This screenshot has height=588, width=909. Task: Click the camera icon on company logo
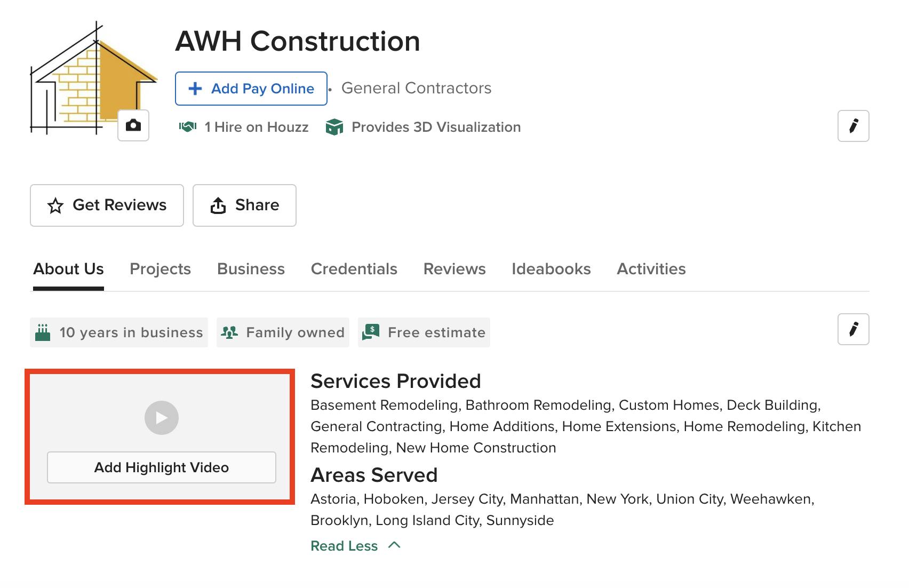pos(133,125)
